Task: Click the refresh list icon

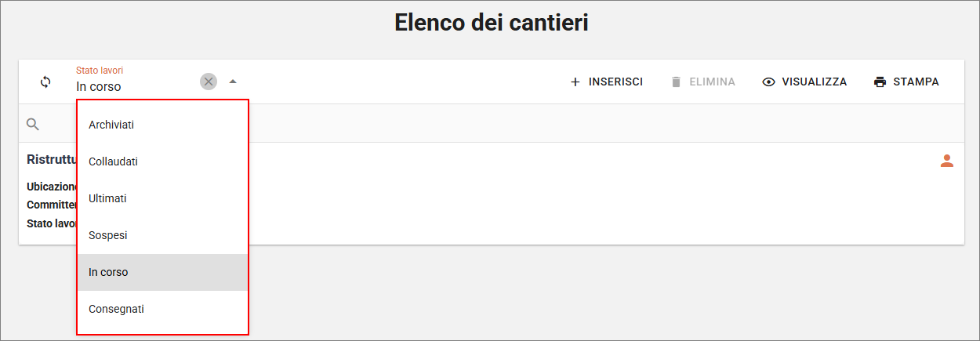Action: (x=45, y=82)
